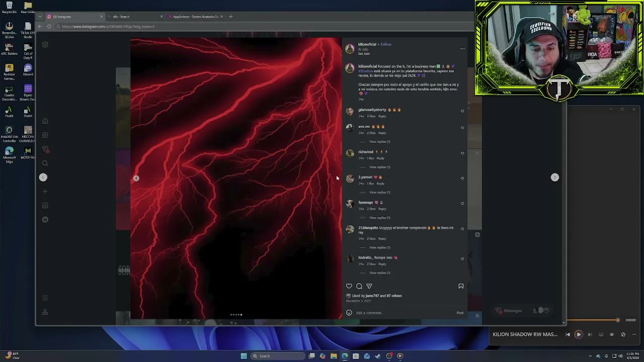
Task: Advance to the next Instagram post
Action: tap(554, 177)
